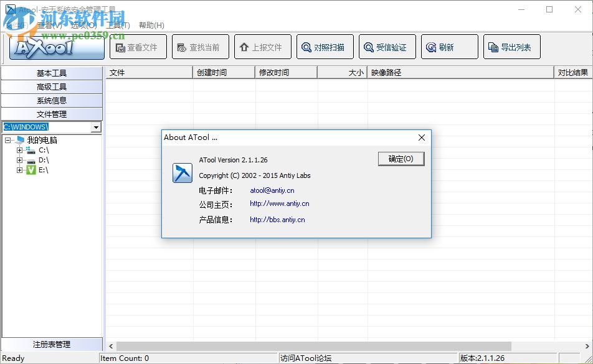Switch to the 注册表管理 panel
This screenshot has height=364, width=593.
52,343
